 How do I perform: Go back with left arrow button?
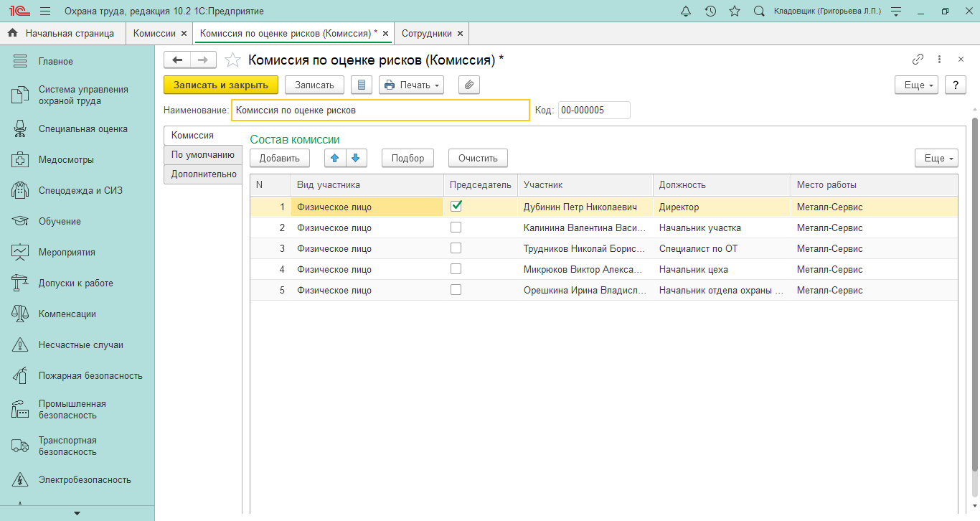click(x=177, y=60)
